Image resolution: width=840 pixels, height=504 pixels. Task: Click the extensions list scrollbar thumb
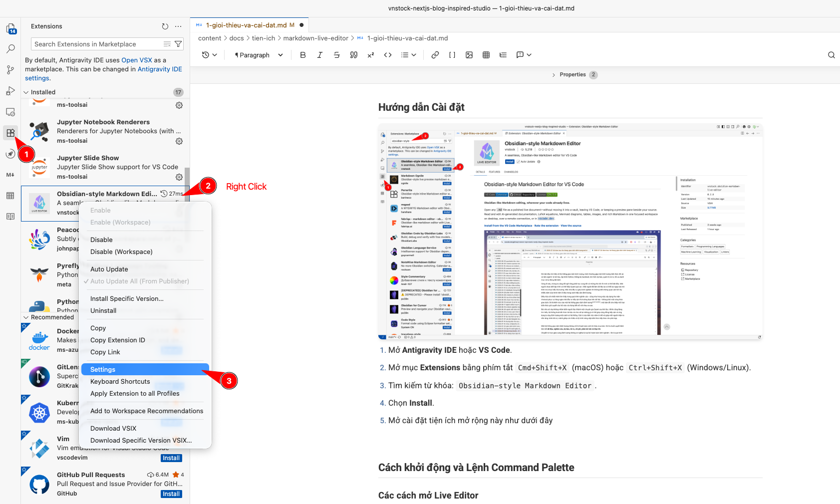[x=187, y=184]
